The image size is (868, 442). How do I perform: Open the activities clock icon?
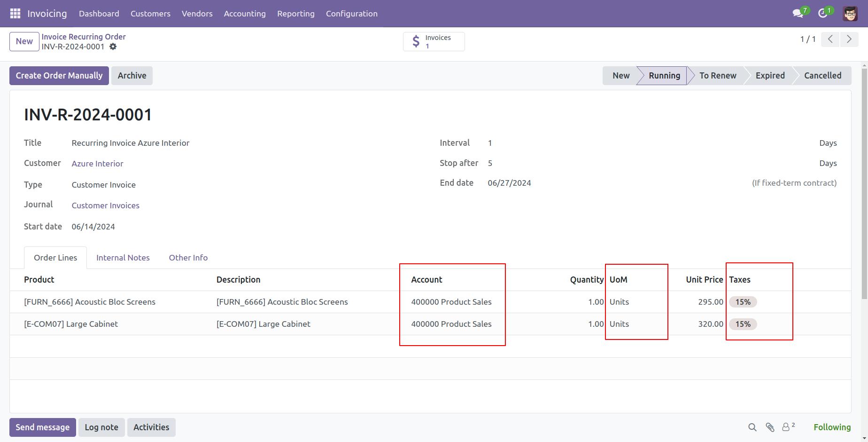(x=823, y=14)
